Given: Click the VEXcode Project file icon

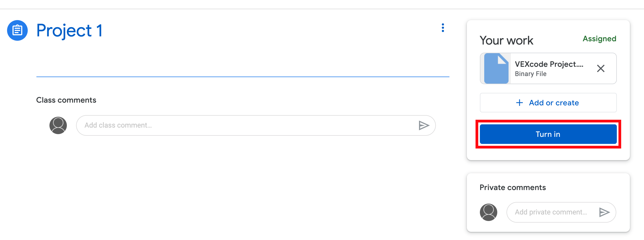Looking at the screenshot, I should click(495, 68).
